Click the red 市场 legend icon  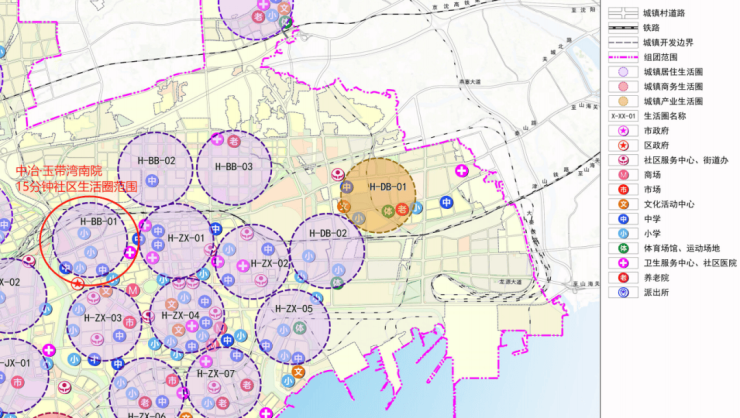[623, 189]
